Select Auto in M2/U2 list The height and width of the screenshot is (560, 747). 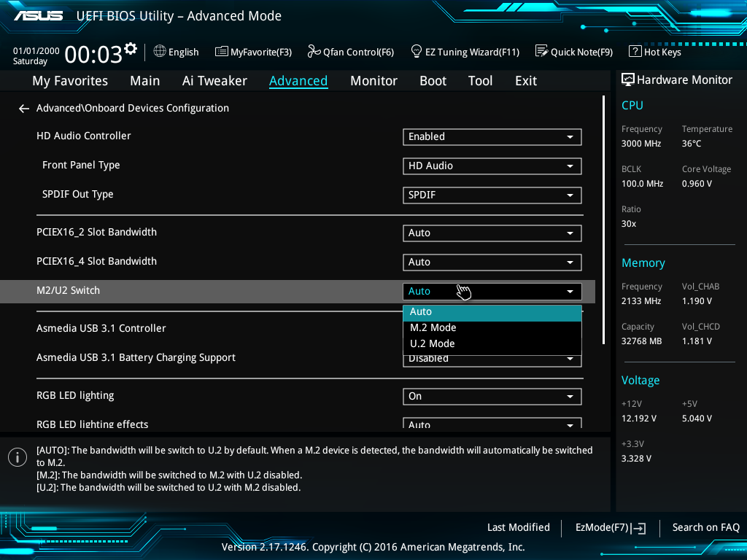click(492, 312)
